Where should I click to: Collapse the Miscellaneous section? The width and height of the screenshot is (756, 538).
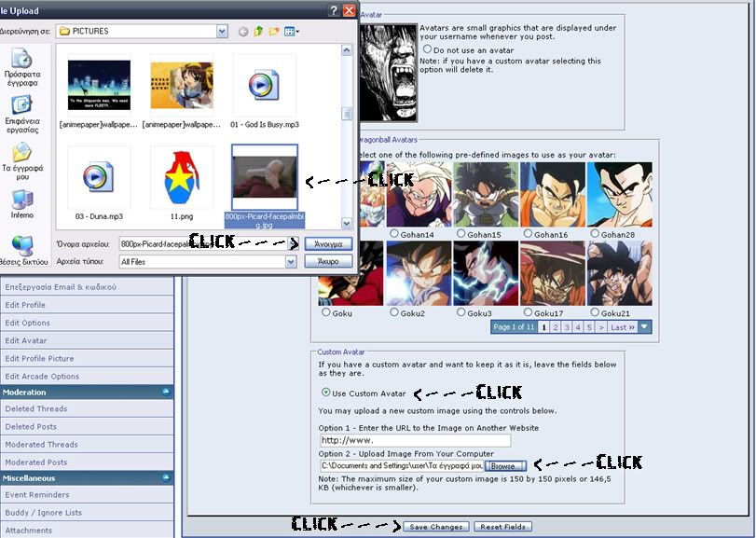[x=166, y=478]
